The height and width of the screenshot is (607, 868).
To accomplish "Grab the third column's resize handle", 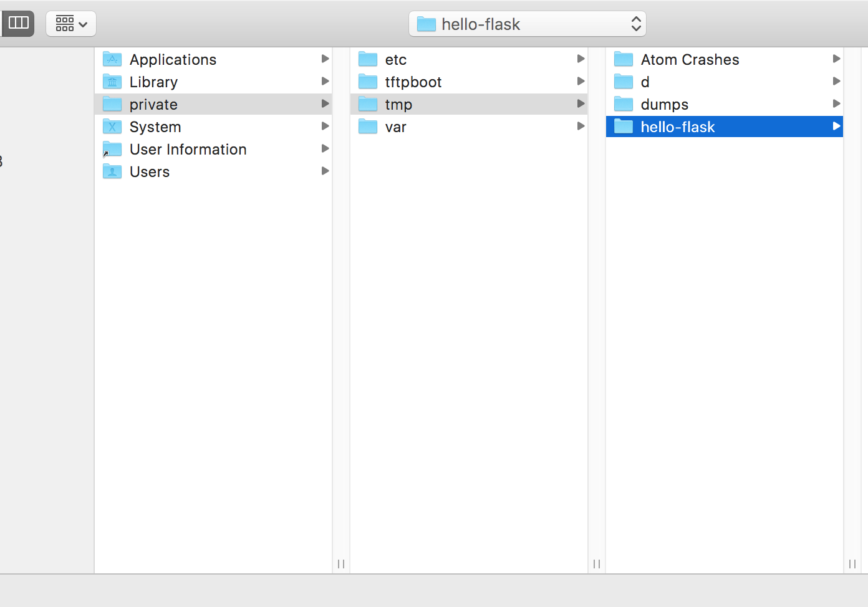I will (x=852, y=563).
